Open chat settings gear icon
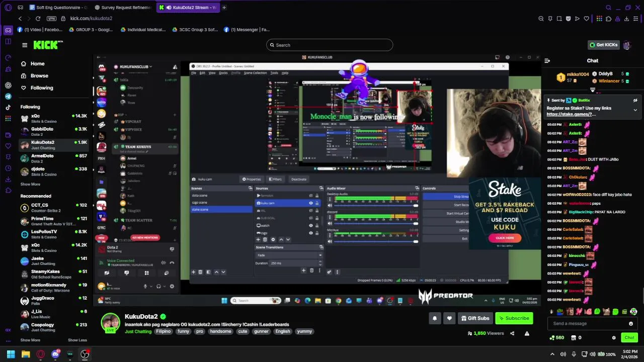 pos(614,338)
